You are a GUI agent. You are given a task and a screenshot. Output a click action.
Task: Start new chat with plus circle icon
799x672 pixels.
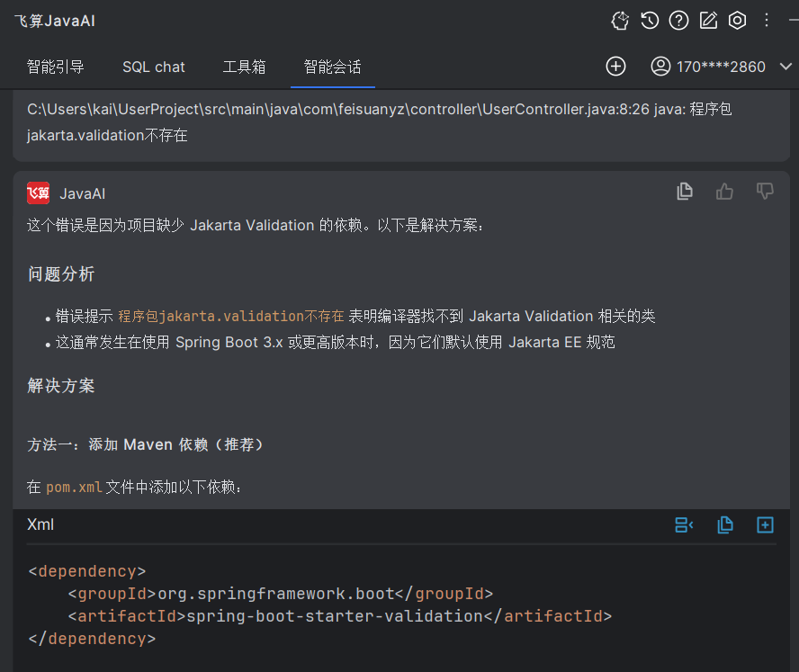615,67
